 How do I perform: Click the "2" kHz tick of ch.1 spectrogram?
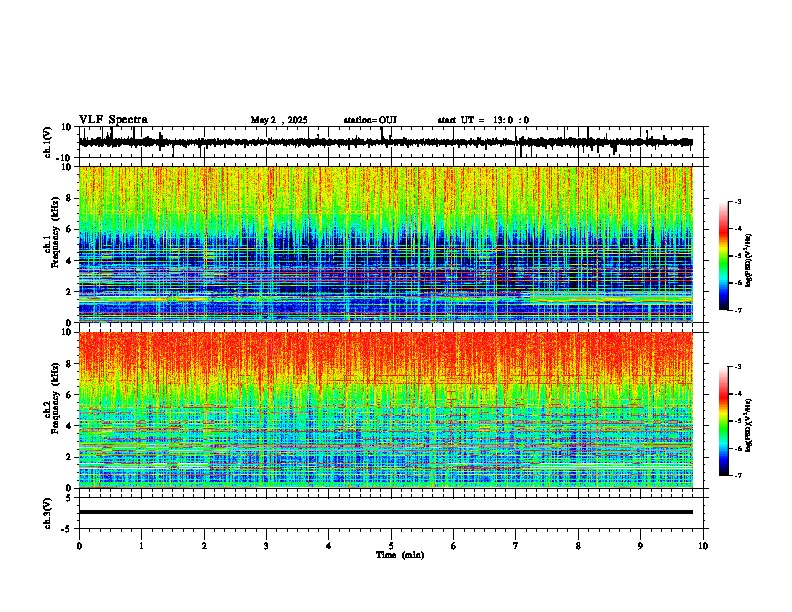tap(69, 291)
